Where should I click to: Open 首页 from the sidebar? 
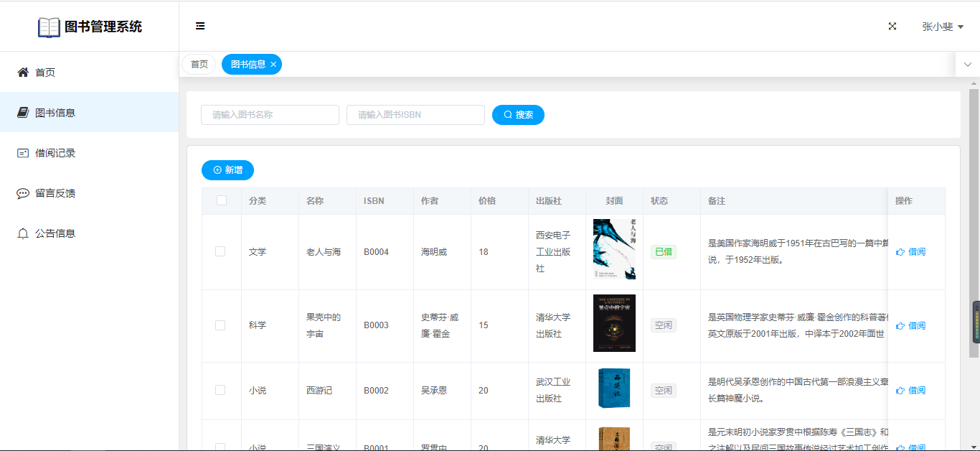coord(45,73)
